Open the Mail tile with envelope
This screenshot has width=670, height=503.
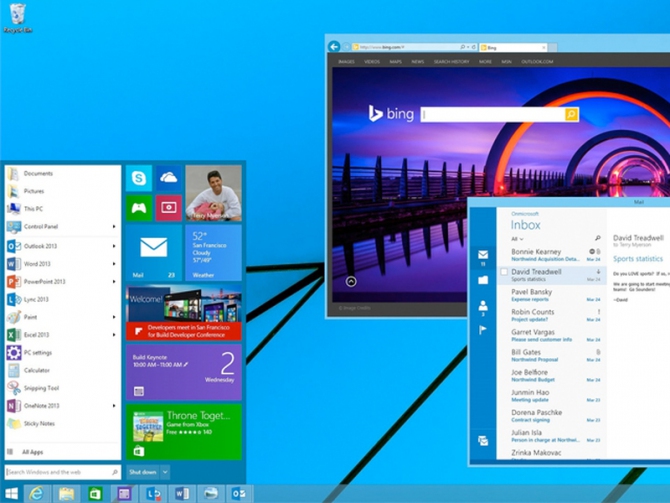pyautogui.click(x=154, y=253)
